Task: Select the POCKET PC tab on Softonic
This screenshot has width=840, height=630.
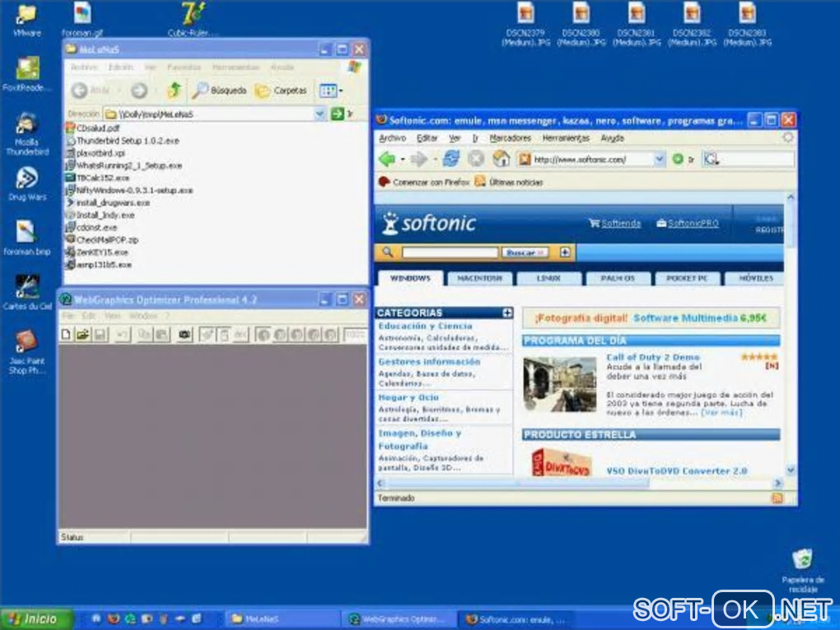Action: pos(687,278)
